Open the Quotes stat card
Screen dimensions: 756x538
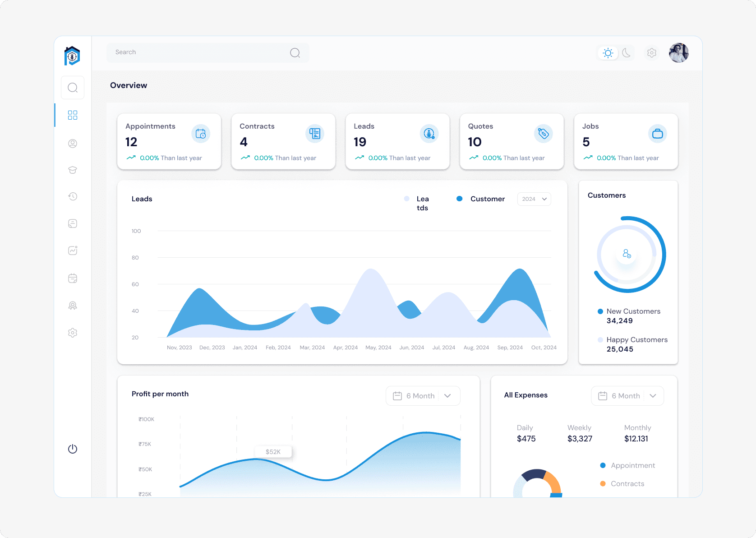tap(512, 141)
